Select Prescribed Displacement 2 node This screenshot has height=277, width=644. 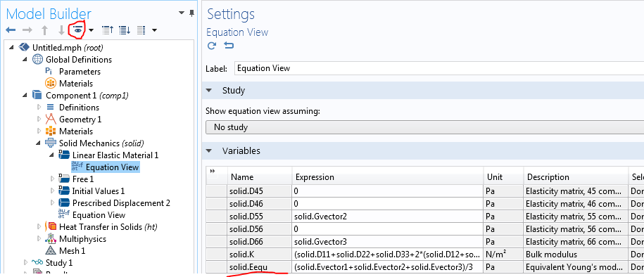click(x=121, y=202)
